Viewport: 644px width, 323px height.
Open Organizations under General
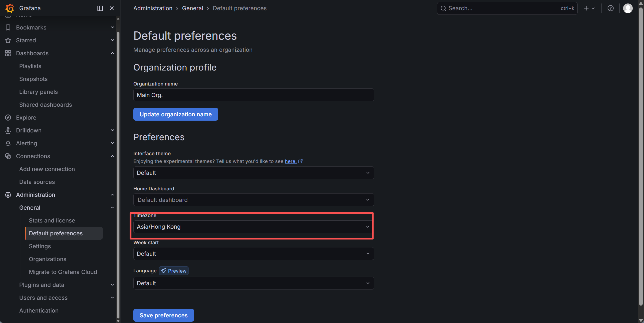[48, 259]
